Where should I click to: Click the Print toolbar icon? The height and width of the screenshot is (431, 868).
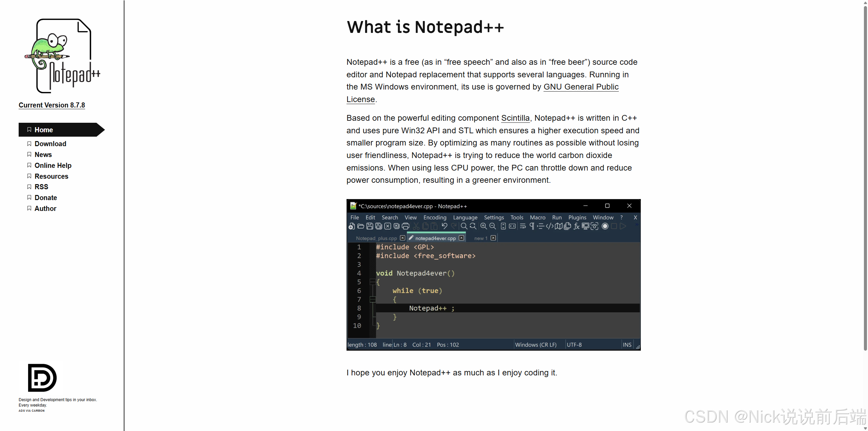click(406, 226)
